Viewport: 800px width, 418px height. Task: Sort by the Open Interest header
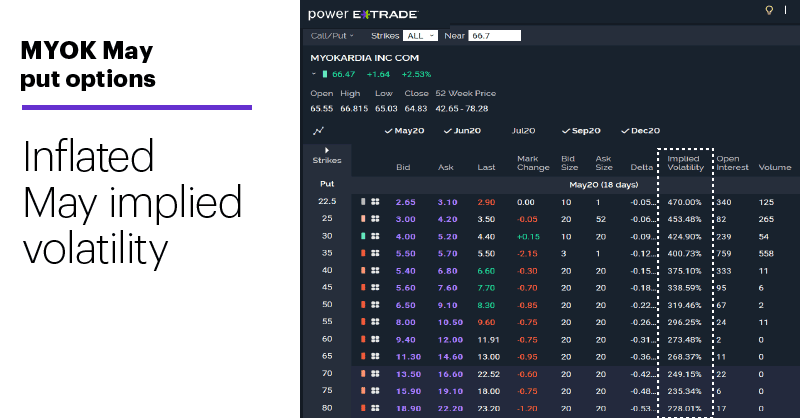tap(732, 163)
